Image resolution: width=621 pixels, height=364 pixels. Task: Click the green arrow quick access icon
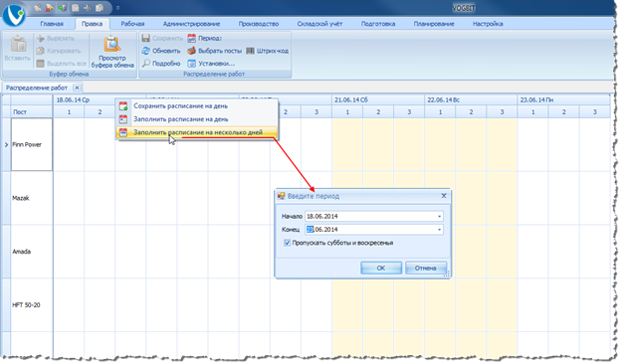[62, 8]
